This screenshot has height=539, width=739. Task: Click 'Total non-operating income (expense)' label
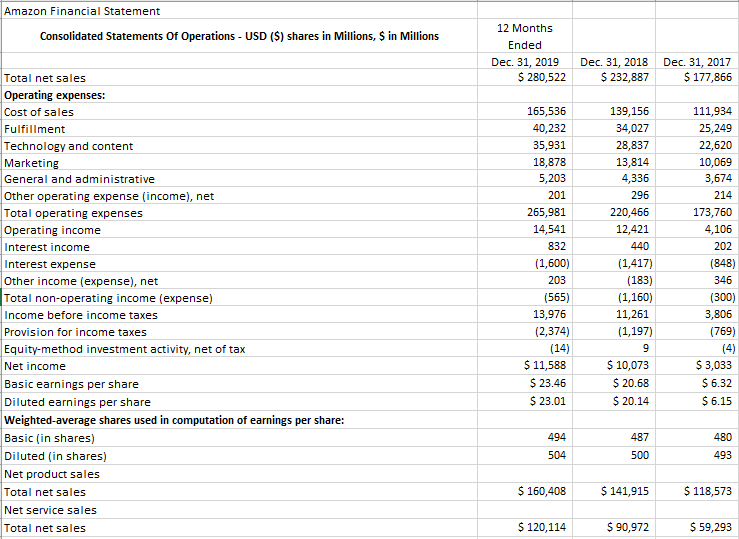108,298
